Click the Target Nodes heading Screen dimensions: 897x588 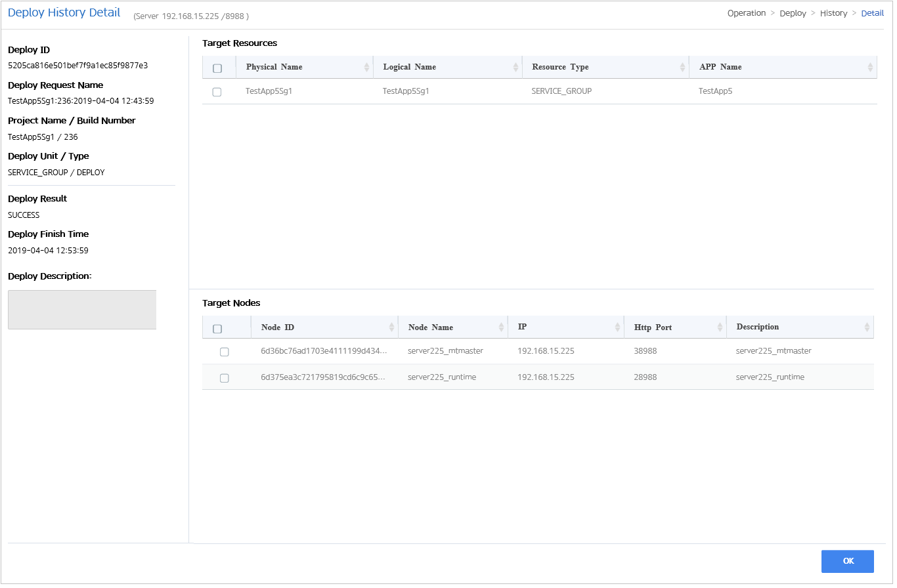(231, 303)
